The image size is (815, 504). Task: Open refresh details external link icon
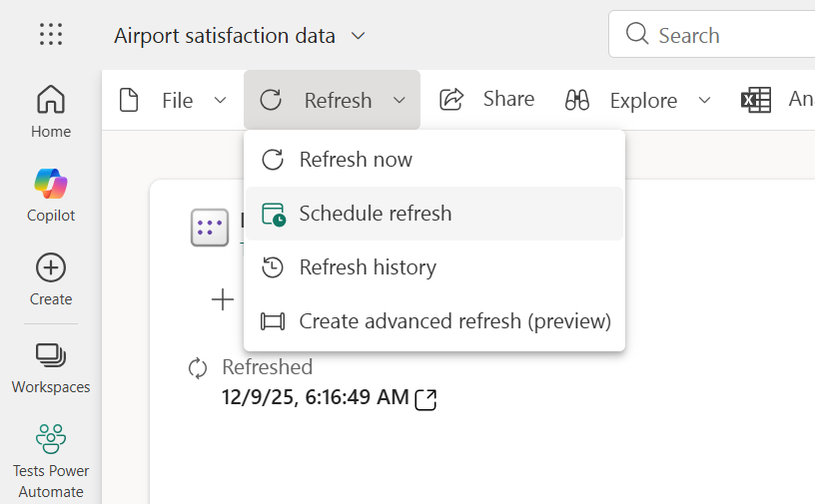pyautogui.click(x=425, y=399)
